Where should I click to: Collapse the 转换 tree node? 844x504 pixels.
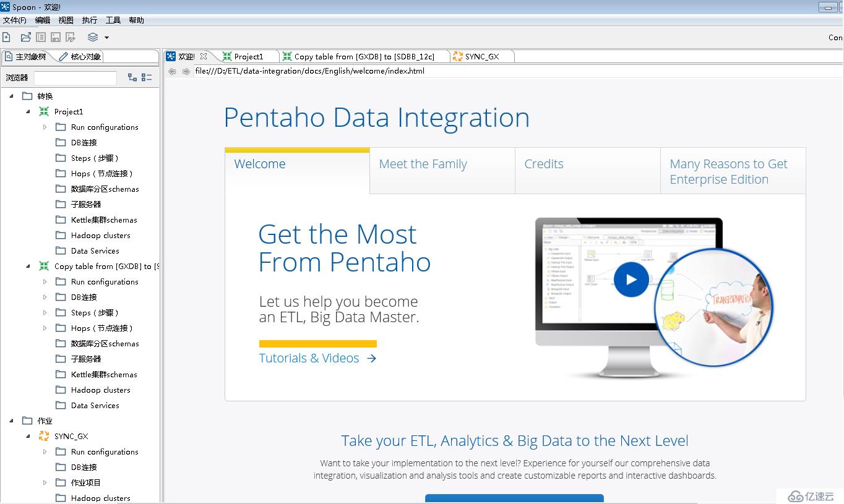[11, 96]
